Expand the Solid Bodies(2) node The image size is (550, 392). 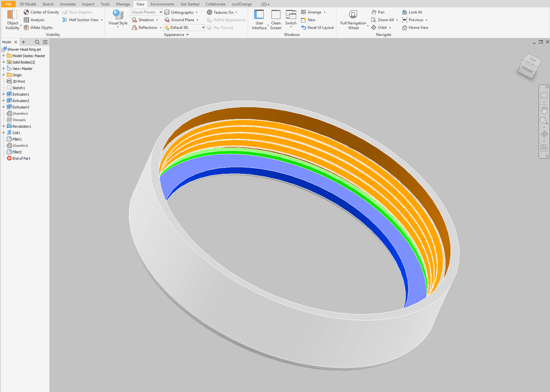(x=3, y=62)
